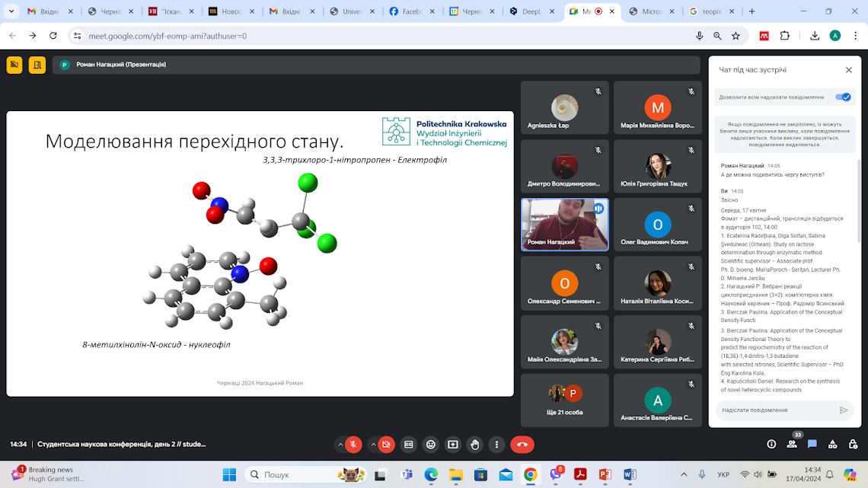Reload the current page
868x488 pixels.
pyautogui.click(x=53, y=36)
